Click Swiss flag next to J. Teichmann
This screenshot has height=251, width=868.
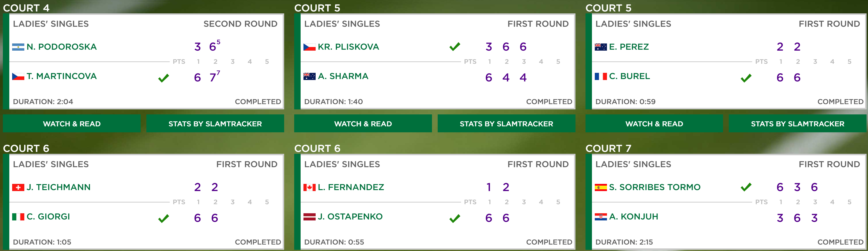(18, 187)
